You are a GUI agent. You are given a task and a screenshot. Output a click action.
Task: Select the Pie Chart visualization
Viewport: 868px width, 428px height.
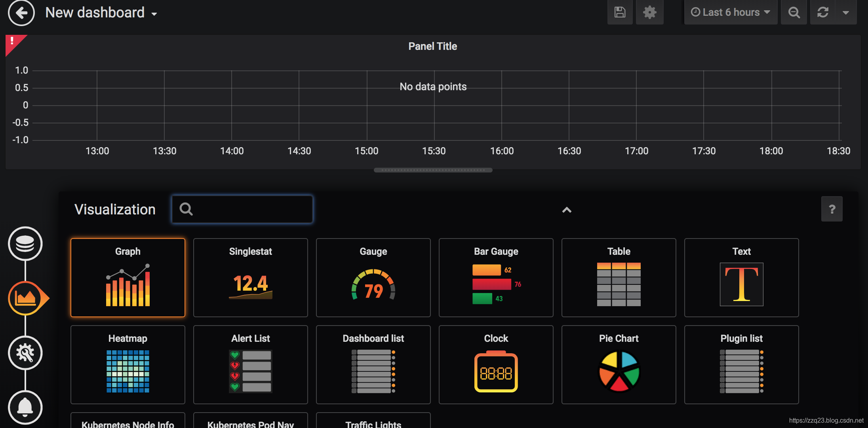click(x=619, y=365)
